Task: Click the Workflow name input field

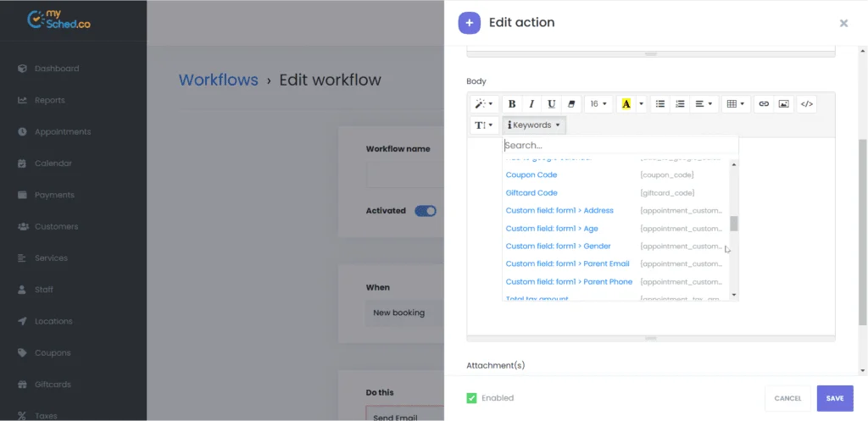Action: click(x=405, y=174)
